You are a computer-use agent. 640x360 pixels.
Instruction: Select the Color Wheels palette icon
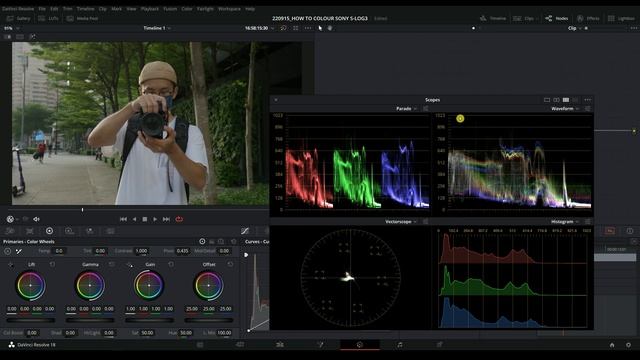tap(49, 231)
